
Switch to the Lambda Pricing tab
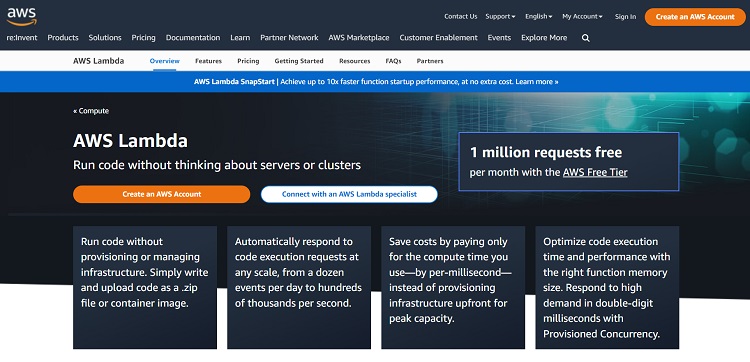(248, 61)
